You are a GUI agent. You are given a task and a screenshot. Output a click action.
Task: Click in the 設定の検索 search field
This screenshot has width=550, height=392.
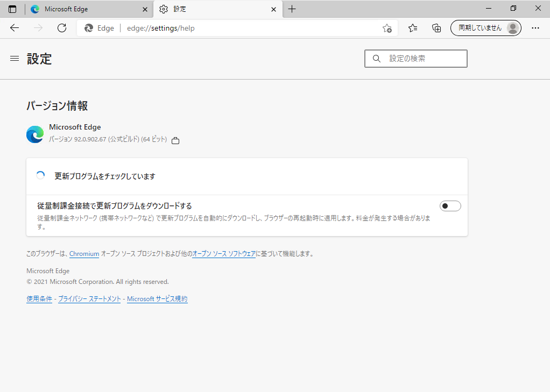pyautogui.click(x=416, y=59)
